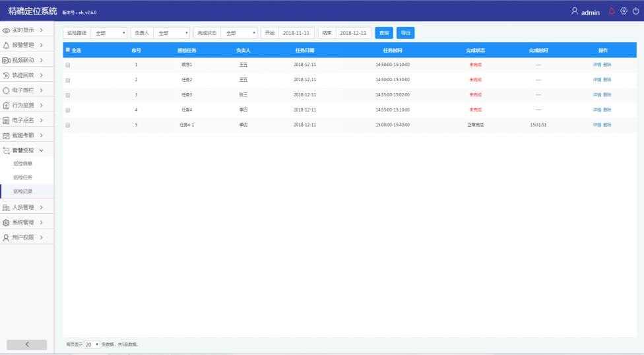Click the triangle icon for 报警管理
This screenshot has width=644, height=355.
point(7,45)
